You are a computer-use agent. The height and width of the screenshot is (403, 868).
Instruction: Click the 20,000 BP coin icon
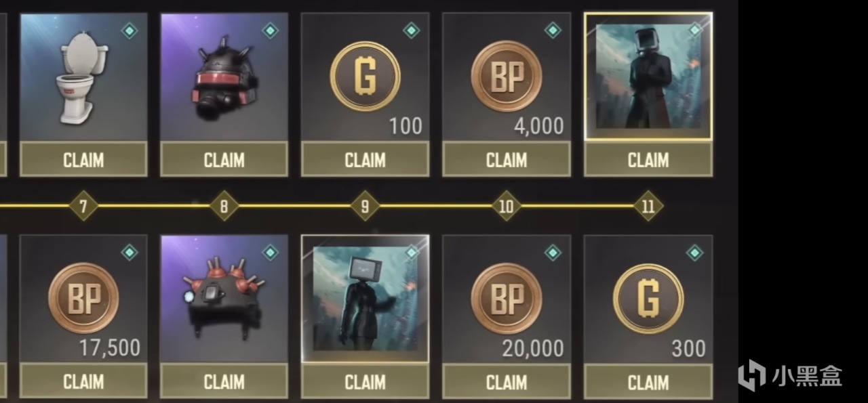coord(506,298)
